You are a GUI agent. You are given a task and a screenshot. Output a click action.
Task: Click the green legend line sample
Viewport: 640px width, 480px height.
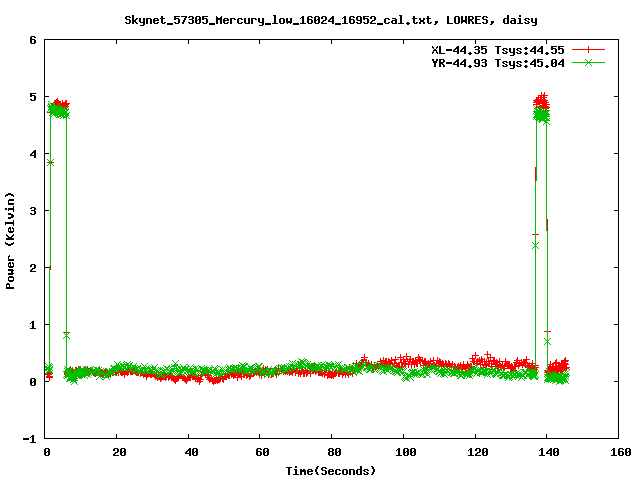pos(588,63)
